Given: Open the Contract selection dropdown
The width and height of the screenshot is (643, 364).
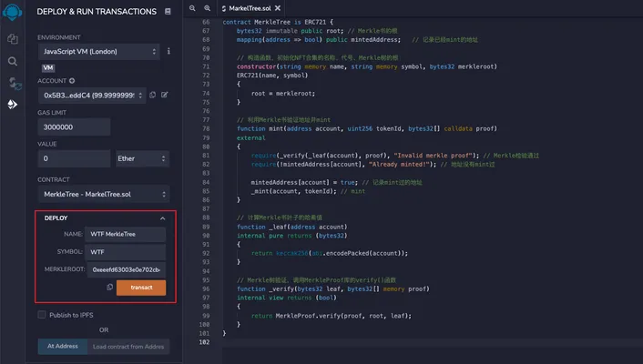Looking at the screenshot, I should click(103, 195).
